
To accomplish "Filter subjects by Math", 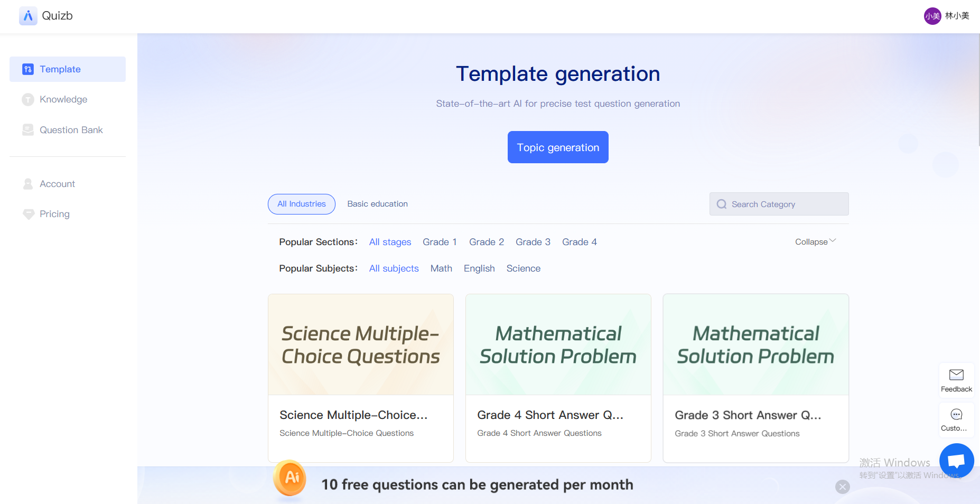I will pyautogui.click(x=441, y=268).
